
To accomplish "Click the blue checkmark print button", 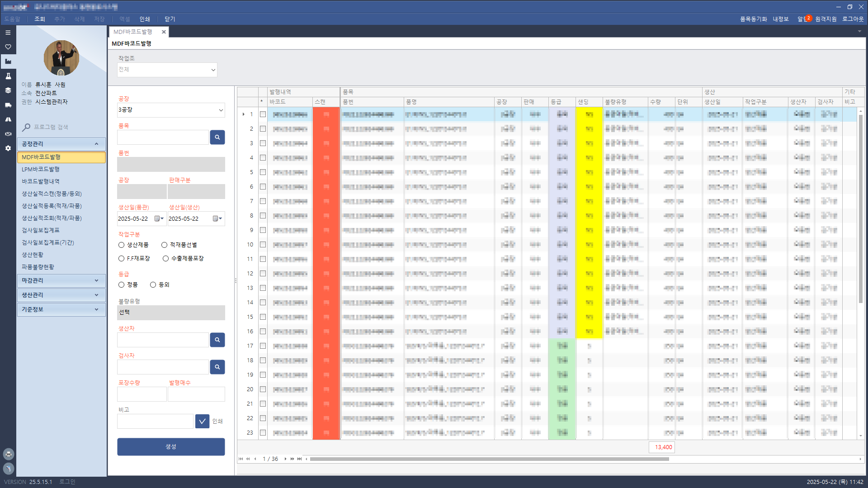I will coord(202,421).
